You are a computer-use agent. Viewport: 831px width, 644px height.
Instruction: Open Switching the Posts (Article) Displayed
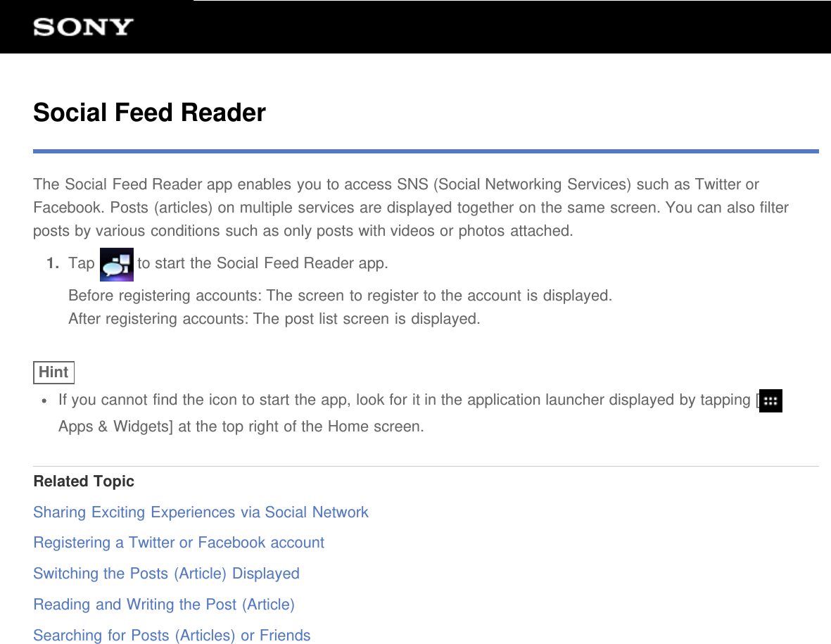pos(166,574)
